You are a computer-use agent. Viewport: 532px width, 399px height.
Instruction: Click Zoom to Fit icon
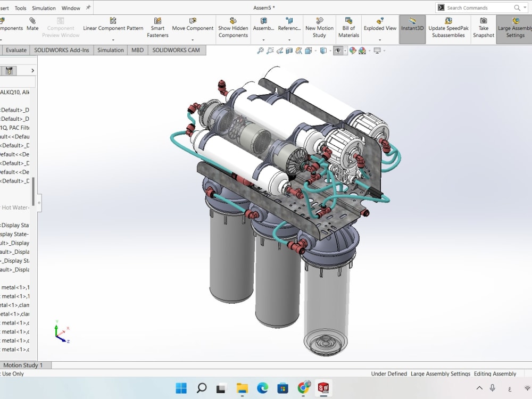pyautogui.click(x=260, y=51)
